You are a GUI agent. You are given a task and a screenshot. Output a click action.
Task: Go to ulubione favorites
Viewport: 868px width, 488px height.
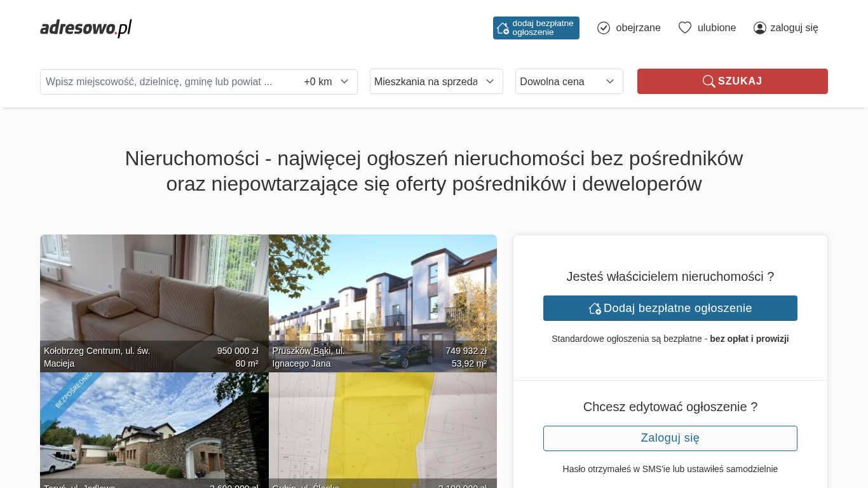click(x=716, y=28)
